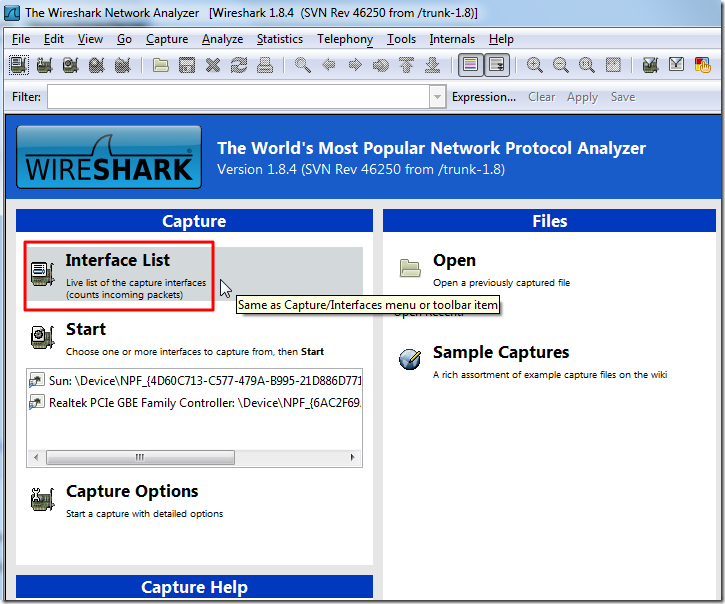Click the Interface List network card icon

point(43,274)
